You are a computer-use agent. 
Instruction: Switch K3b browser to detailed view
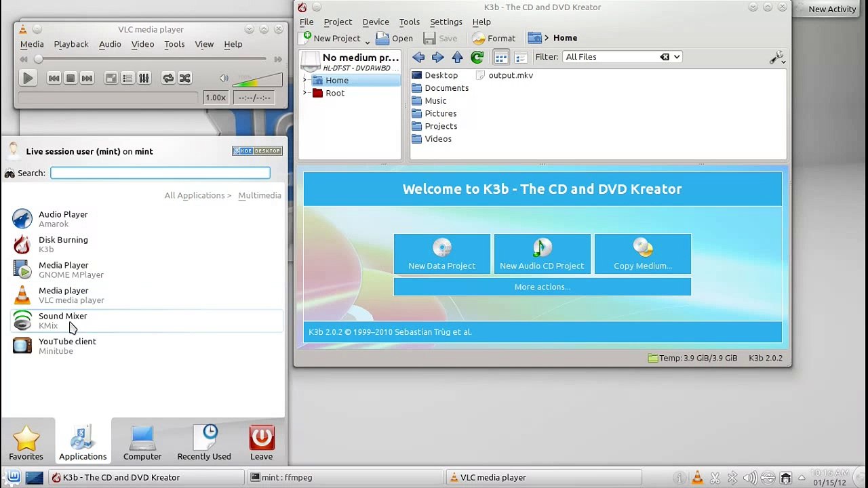click(x=521, y=58)
